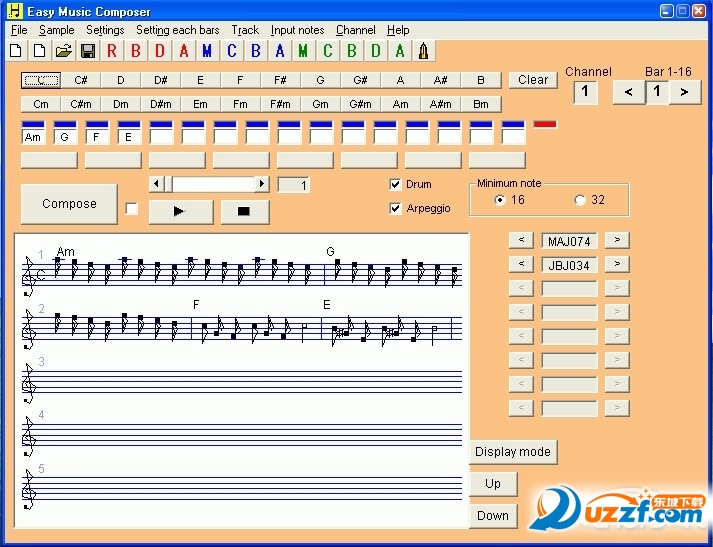Toggle the Arpeggio checkbox
Screen dimensions: 713x547
point(395,208)
